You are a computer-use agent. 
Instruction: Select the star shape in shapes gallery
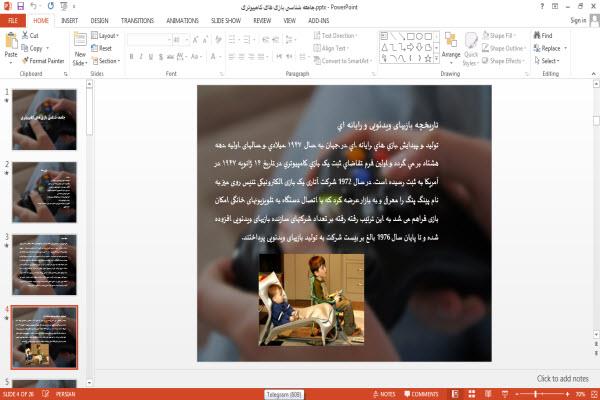(428, 59)
